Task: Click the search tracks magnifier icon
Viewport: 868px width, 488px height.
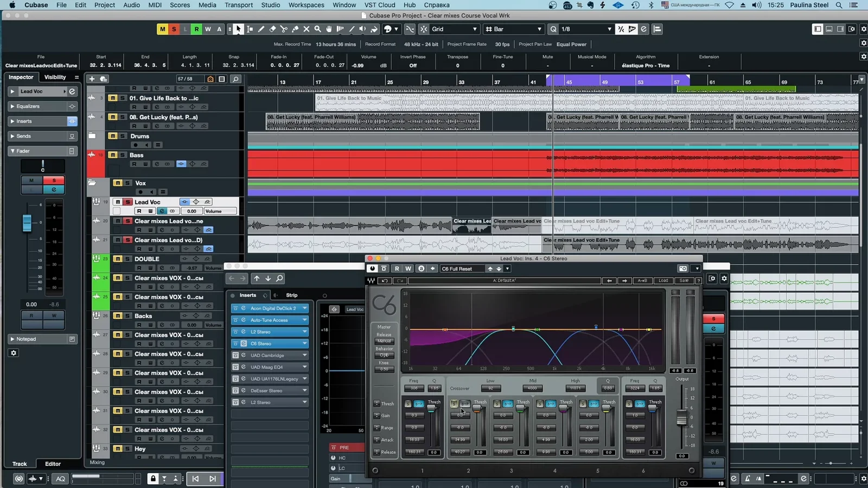Action: [235, 79]
